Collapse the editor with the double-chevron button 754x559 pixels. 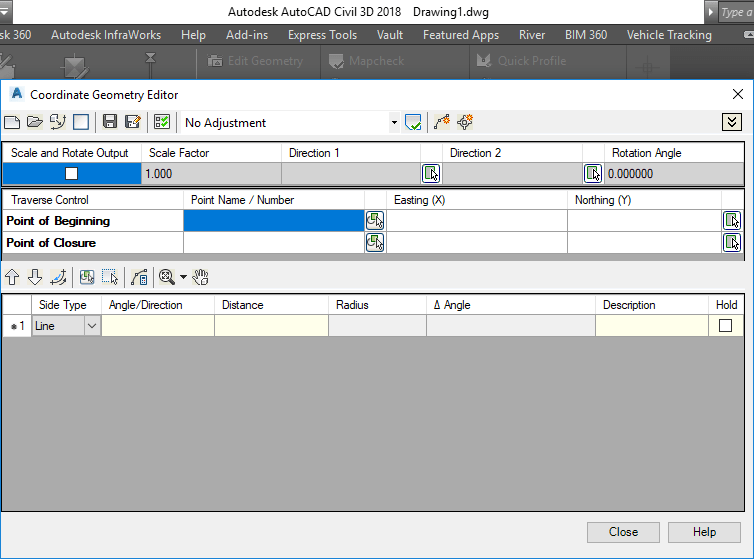(731, 122)
